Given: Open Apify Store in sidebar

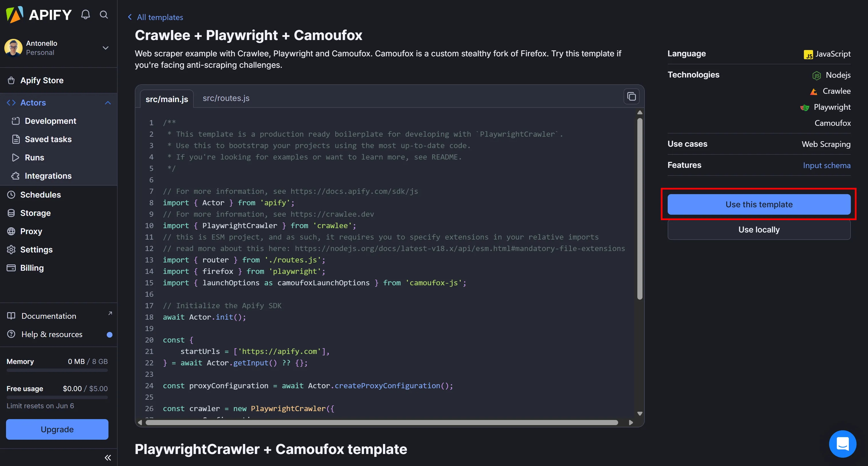Looking at the screenshot, I should pyautogui.click(x=59, y=80).
